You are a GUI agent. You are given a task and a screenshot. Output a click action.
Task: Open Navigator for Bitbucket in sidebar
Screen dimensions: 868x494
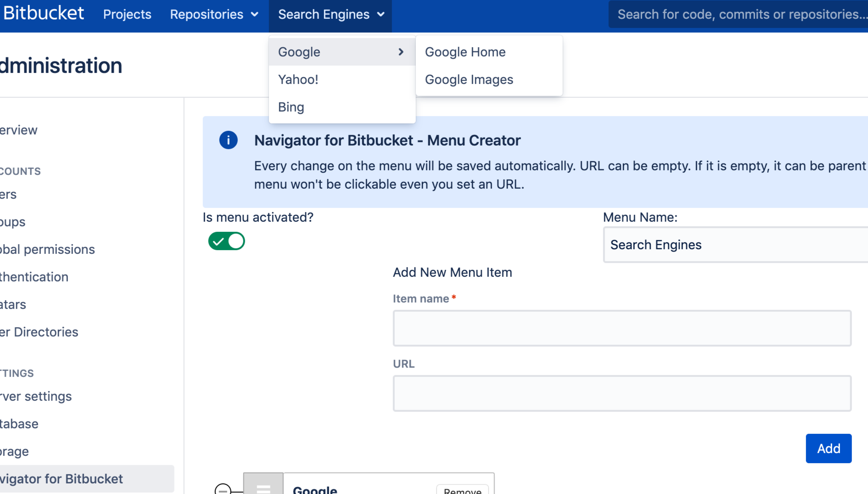(x=62, y=479)
